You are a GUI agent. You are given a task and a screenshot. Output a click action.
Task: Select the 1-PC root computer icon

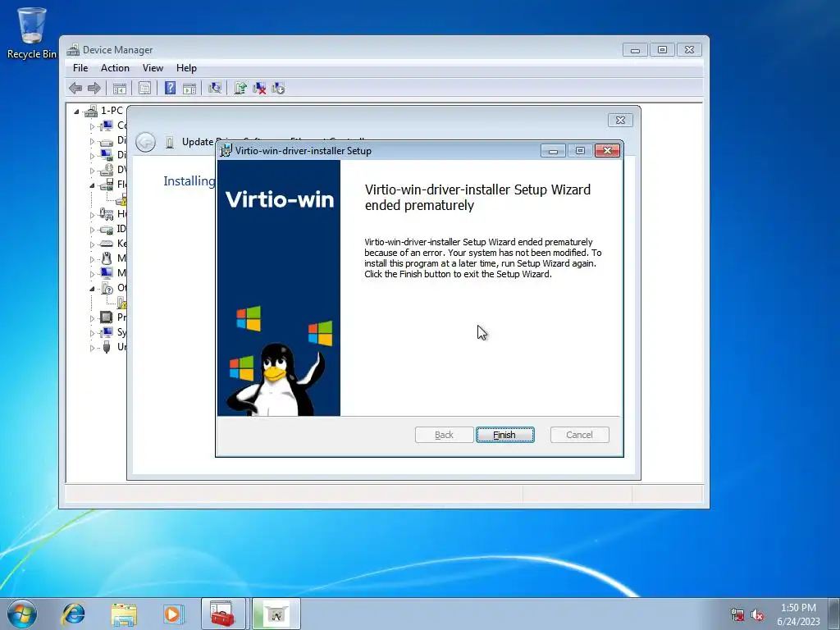[90, 111]
